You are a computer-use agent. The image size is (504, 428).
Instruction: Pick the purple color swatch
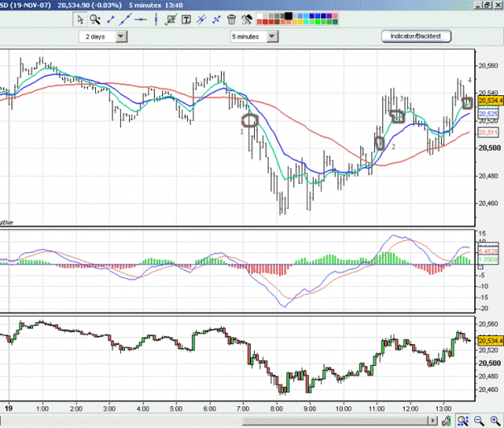pyautogui.click(x=330, y=16)
